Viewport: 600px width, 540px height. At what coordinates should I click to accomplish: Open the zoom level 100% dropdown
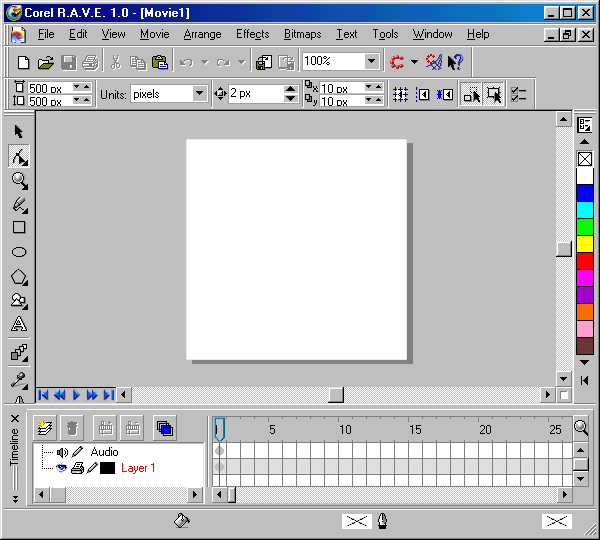(371, 61)
